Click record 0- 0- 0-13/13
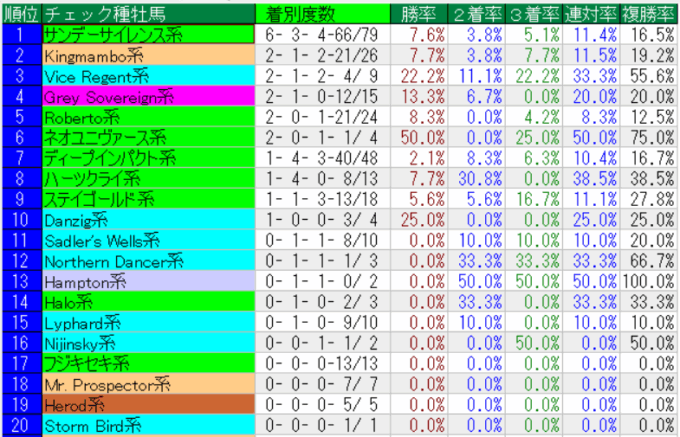The width and height of the screenshot is (680, 437). click(x=323, y=363)
